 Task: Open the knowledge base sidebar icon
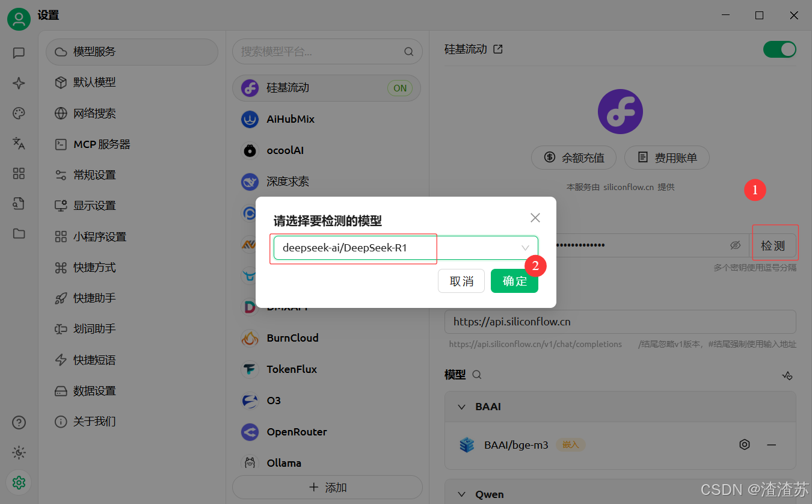pos(19,203)
